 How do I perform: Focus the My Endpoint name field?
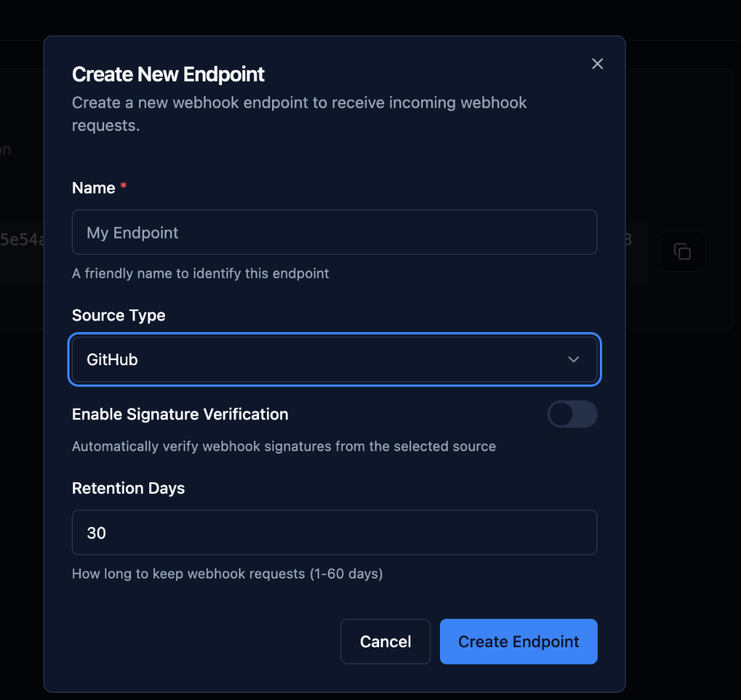[x=334, y=232]
